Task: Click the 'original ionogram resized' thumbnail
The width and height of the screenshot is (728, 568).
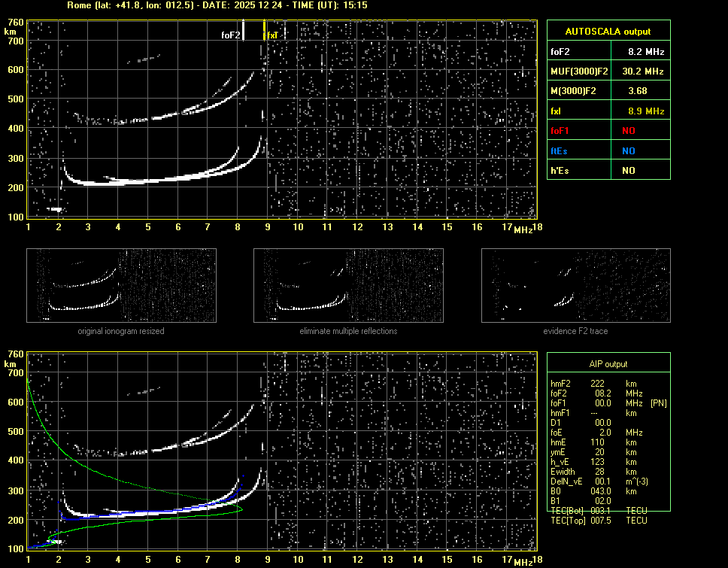Action: pos(121,286)
